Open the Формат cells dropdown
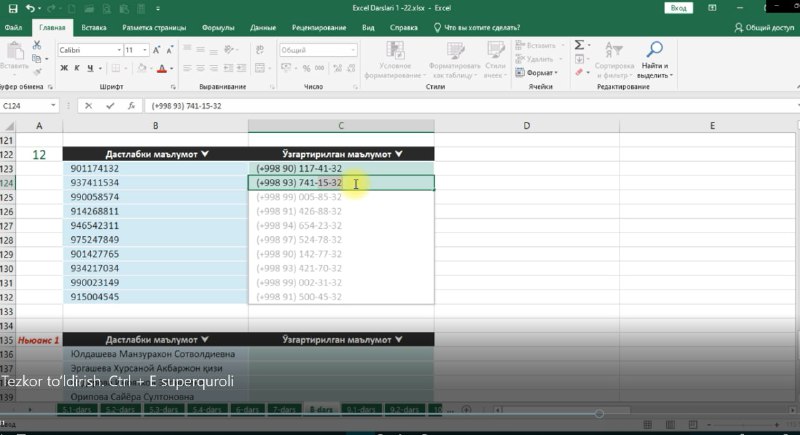Viewport: 800px width, 435px height. coord(537,73)
